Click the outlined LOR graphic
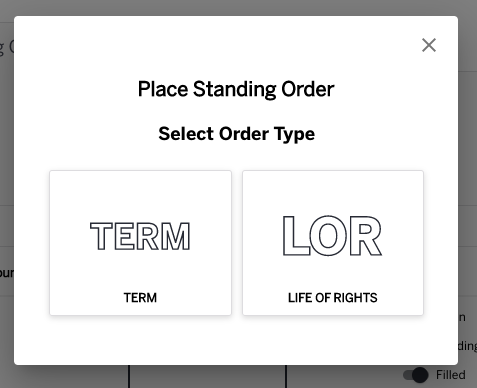The width and height of the screenshot is (477, 388). 332,236
